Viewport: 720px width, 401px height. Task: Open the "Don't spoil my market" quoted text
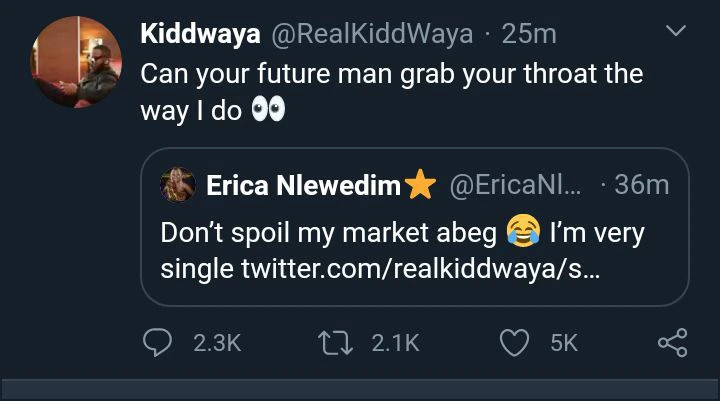point(328,233)
